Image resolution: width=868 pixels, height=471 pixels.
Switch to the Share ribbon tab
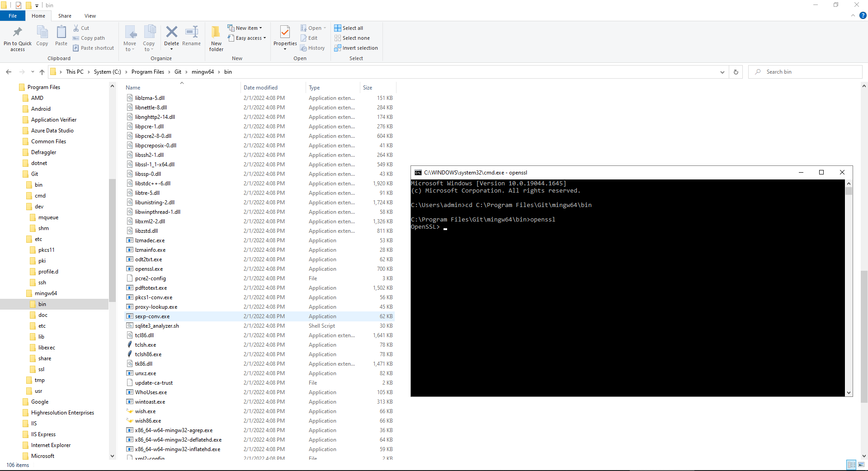(x=65, y=16)
